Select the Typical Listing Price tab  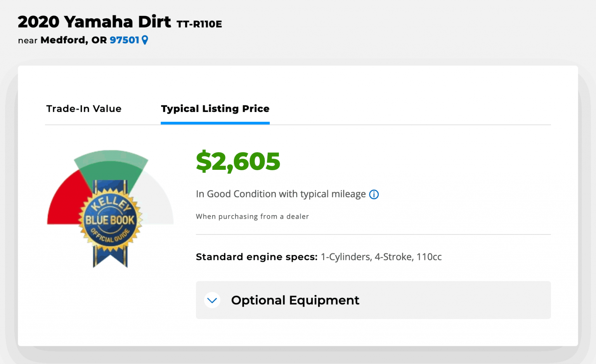[215, 109]
